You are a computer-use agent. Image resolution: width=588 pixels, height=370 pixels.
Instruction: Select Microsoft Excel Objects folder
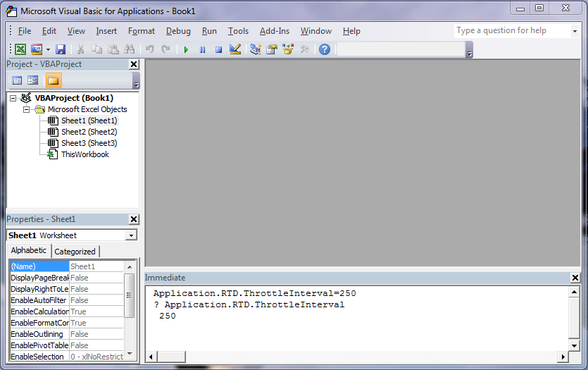click(87, 109)
